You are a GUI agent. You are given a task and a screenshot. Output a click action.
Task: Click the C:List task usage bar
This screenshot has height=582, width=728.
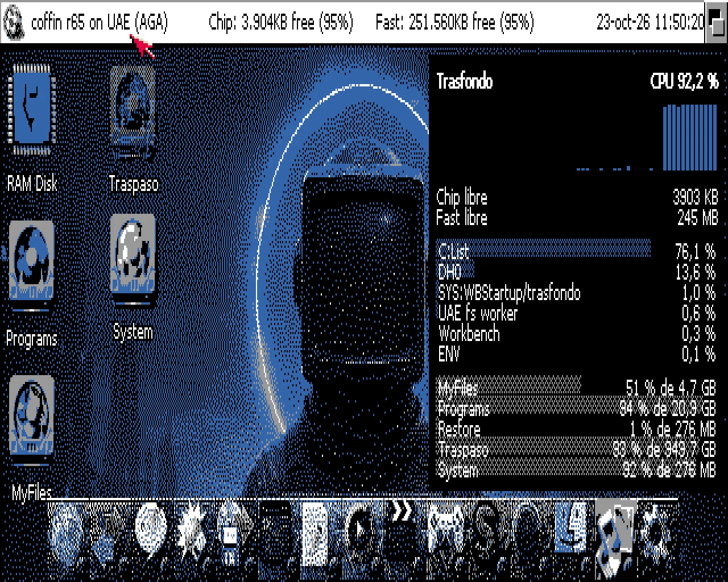(544, 249)
